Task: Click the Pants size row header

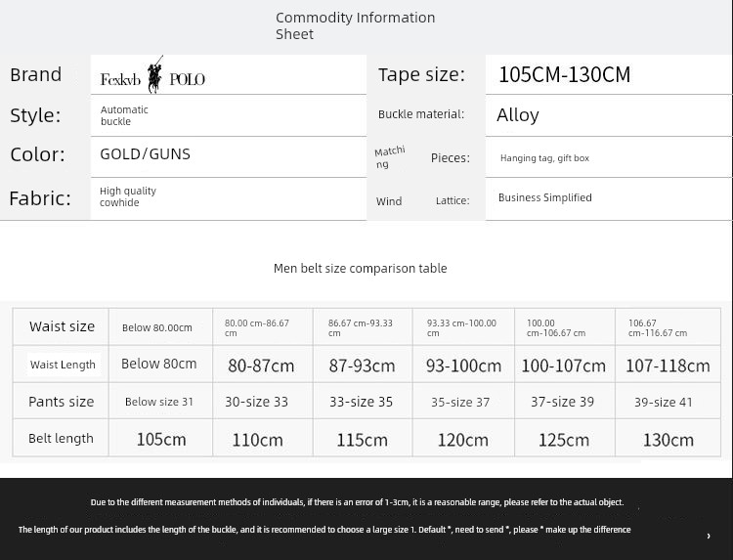Action: (62, 402)
